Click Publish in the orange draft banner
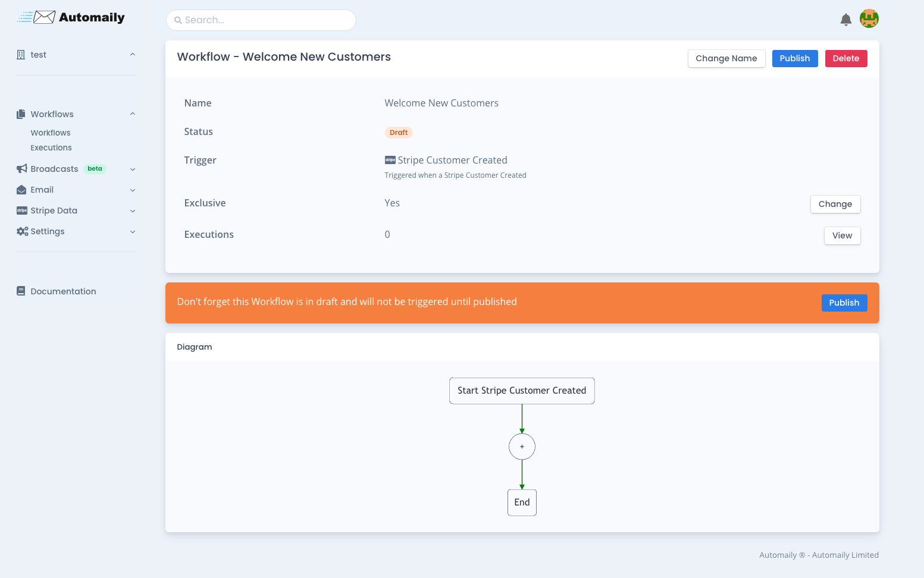The image size is (924, 578). (844, 303)
